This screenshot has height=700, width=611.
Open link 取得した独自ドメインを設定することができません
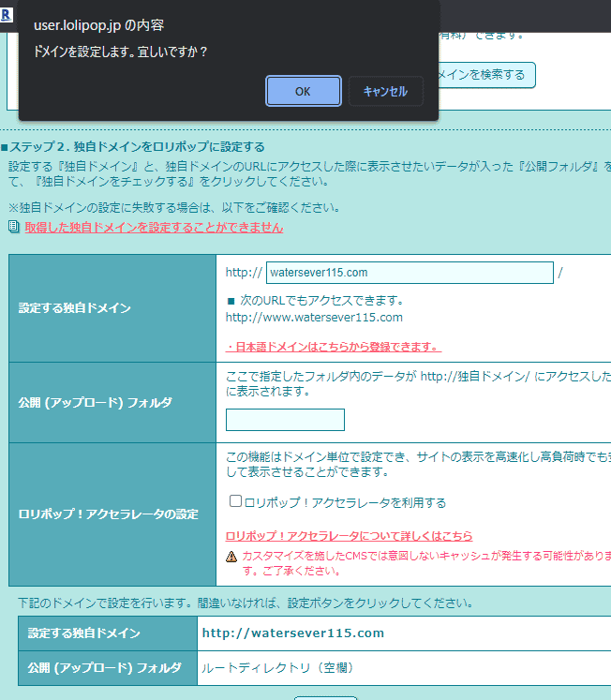(154, 227)
